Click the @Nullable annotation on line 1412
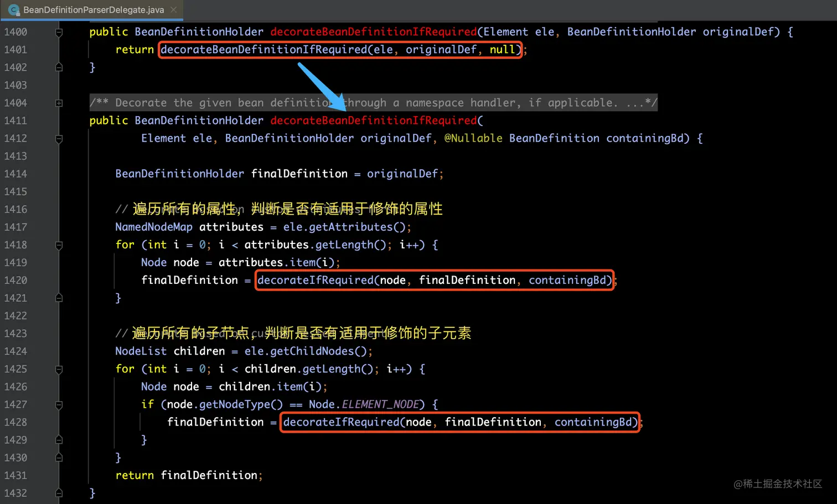This screenshot has height=504, width=837. pos(473,138)
